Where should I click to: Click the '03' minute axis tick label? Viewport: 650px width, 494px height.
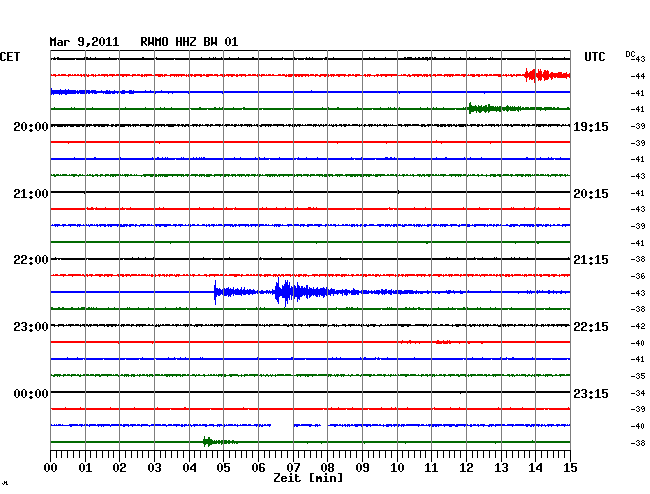pos(154,468)
